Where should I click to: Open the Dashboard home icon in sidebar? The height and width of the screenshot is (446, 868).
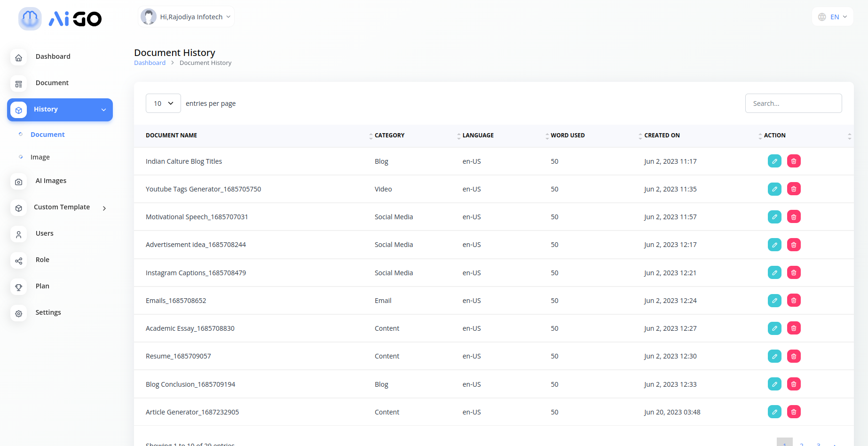click(19, 57)
